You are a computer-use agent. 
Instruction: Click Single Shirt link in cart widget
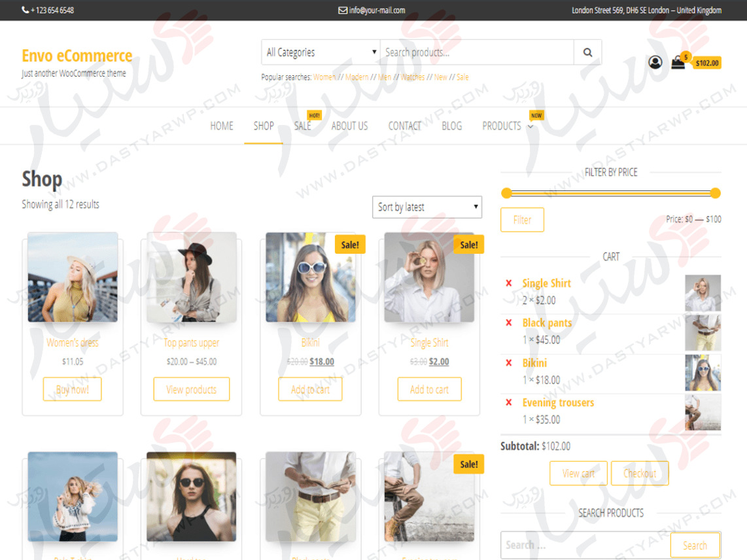[x=546, y=283]
